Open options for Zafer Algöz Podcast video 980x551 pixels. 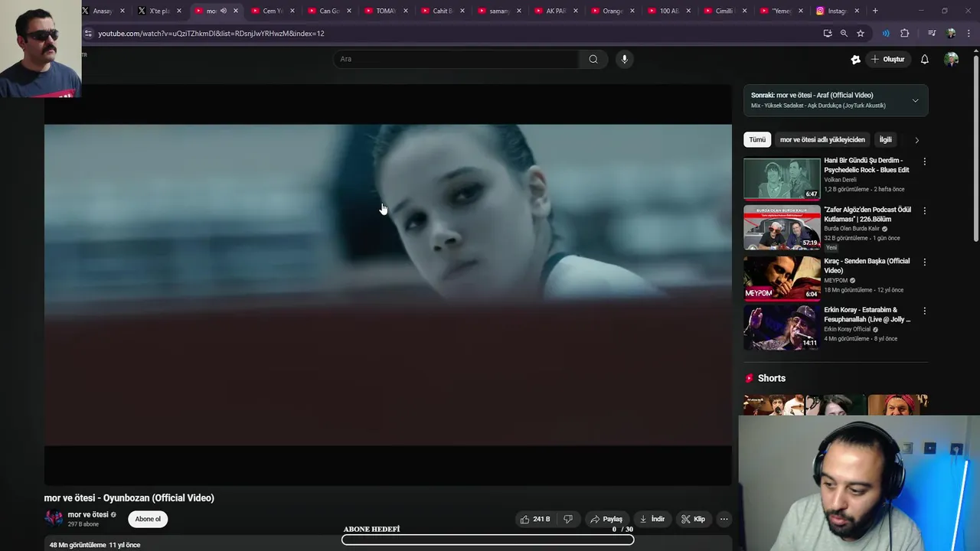(x=924, y=210)
